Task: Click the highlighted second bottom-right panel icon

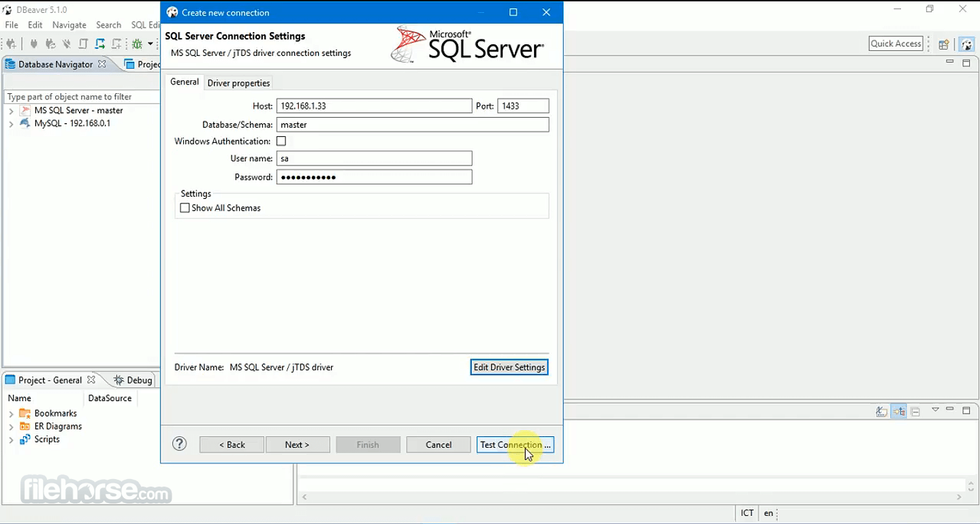Action: [x=899, y=412]
